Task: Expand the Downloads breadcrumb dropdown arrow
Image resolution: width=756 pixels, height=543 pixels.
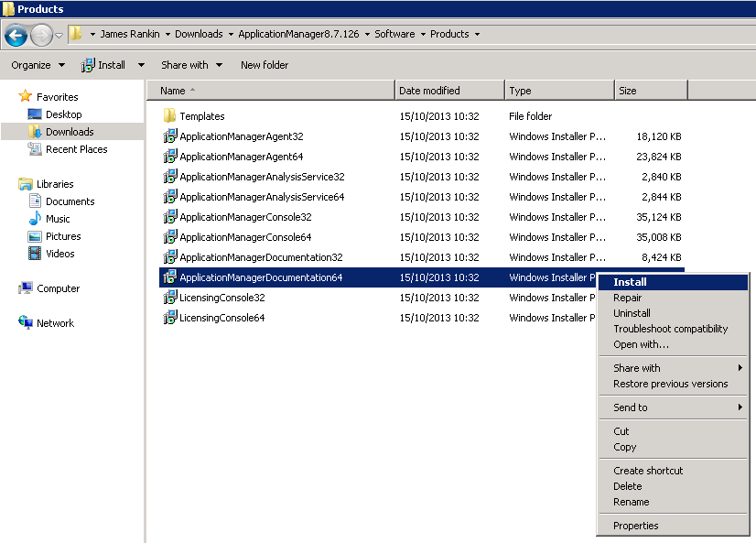Action: 231,34
